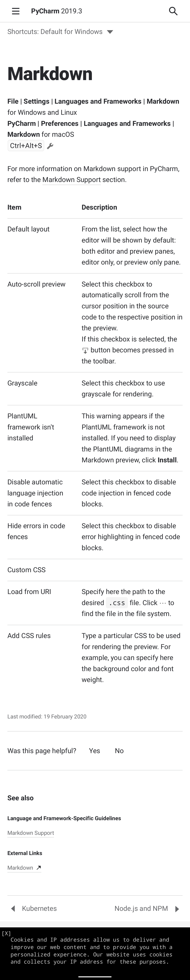Open Markdown Support under See also
190x980 pixels.
[x=31, y=833]
